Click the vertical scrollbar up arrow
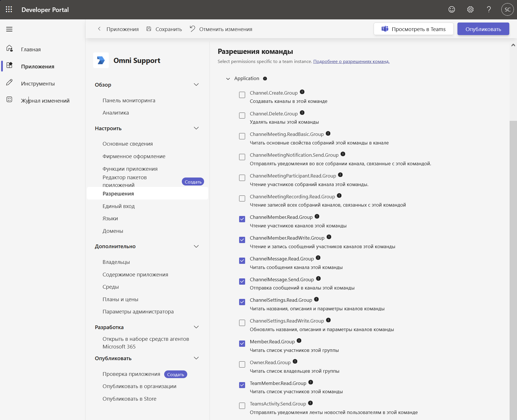 pos(513,45)
